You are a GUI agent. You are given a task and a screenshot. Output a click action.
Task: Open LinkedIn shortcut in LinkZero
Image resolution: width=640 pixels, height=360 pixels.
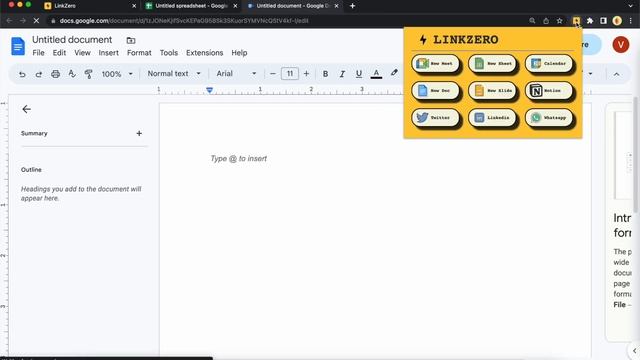(492, 118)
